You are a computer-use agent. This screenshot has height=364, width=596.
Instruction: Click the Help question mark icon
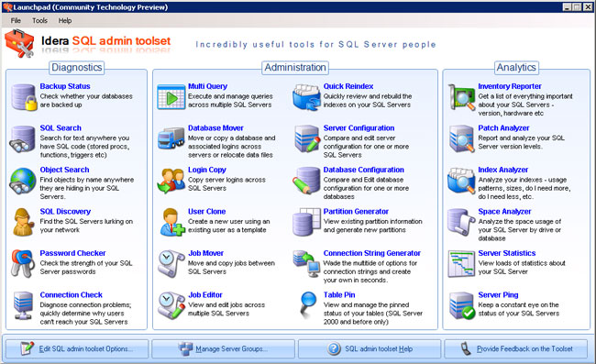pos(334,348)
